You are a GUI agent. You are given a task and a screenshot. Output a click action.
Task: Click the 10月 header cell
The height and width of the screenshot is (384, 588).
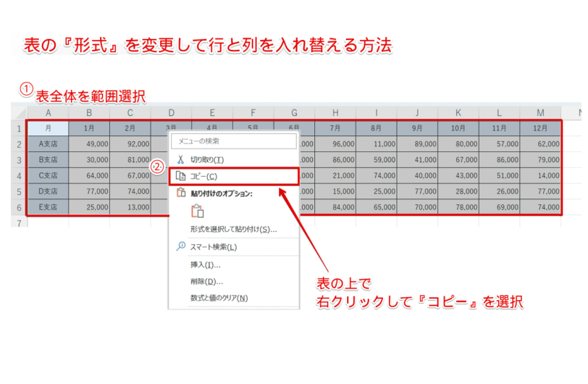pos(458,128)
